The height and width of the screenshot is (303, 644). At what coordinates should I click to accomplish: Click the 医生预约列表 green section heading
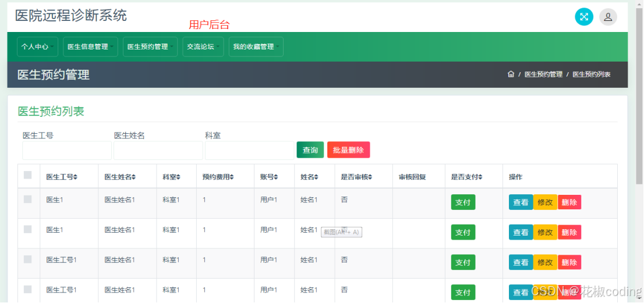point(51,111)
